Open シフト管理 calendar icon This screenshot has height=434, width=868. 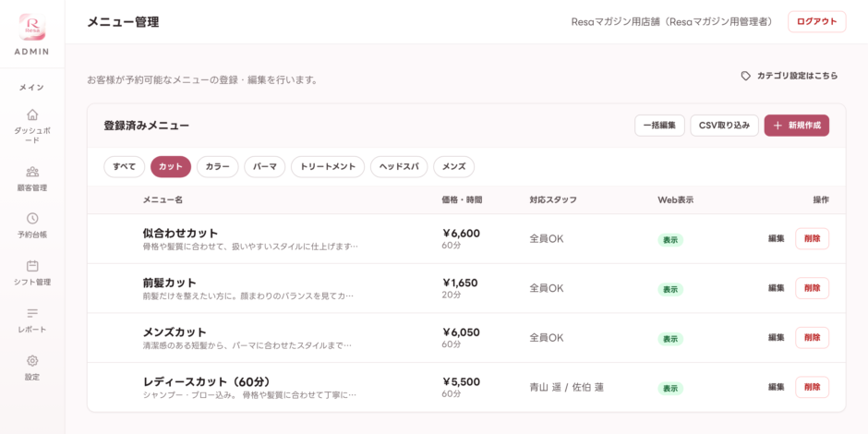32,266
